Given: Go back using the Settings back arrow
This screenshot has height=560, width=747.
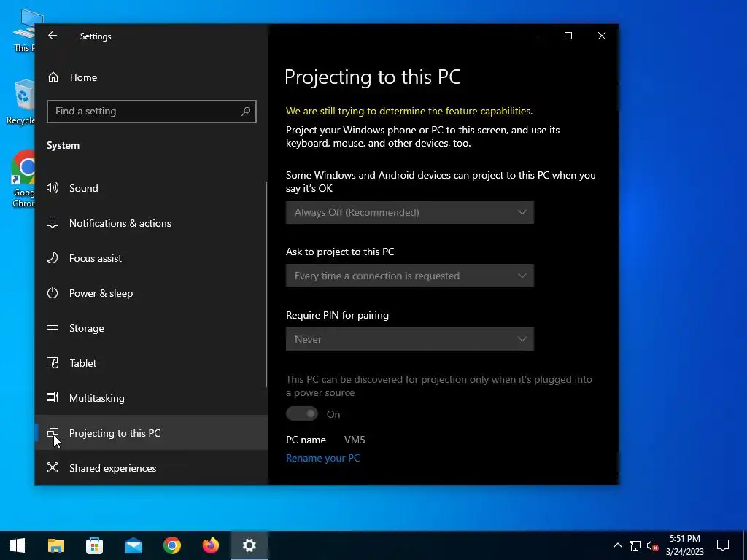Looking at the screenshot, I should [x=53, y=36].
